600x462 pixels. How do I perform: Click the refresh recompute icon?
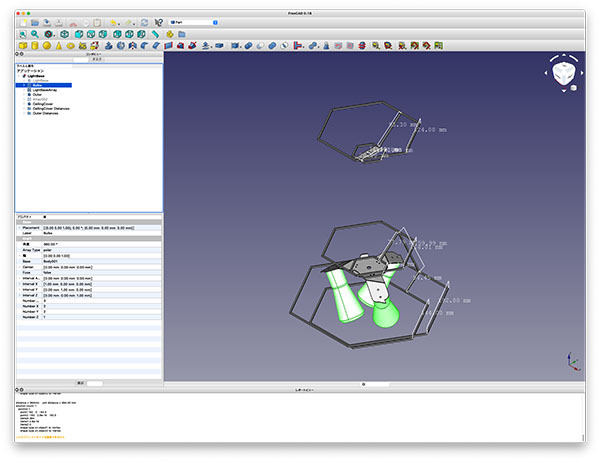(x=146, y=20)
